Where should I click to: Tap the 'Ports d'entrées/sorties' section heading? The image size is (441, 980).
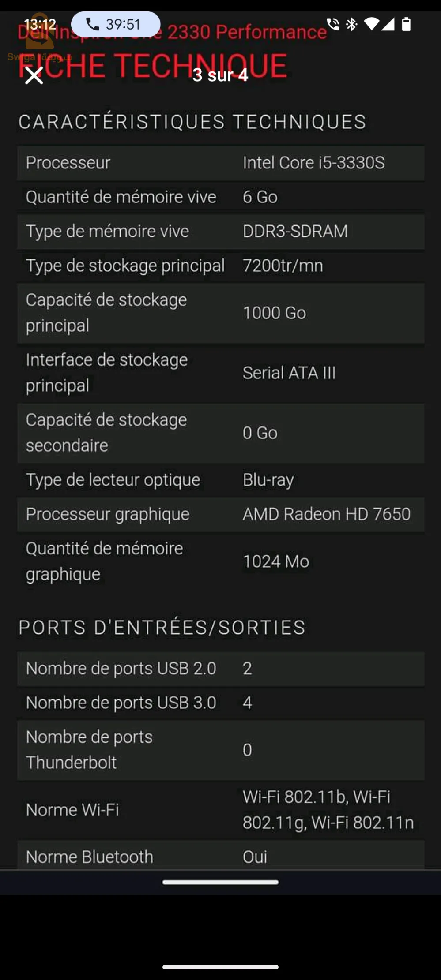point(162,628)
